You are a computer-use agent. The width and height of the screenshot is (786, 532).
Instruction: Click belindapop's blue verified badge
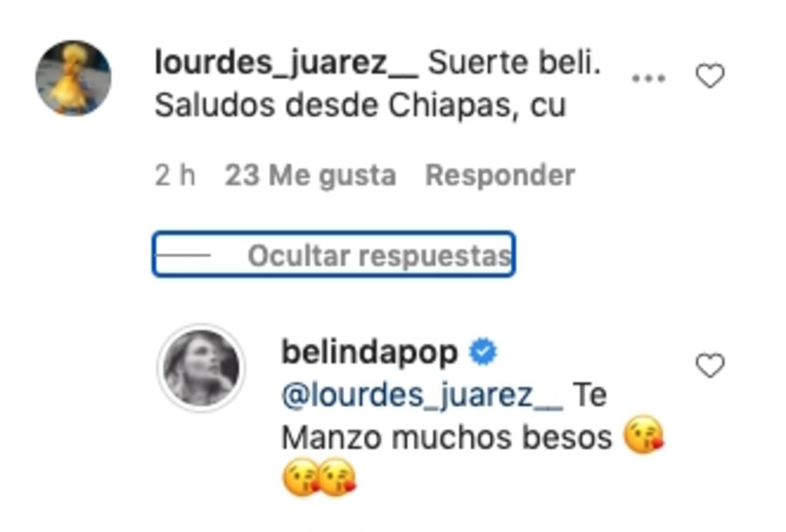click(x=483, y=352)
